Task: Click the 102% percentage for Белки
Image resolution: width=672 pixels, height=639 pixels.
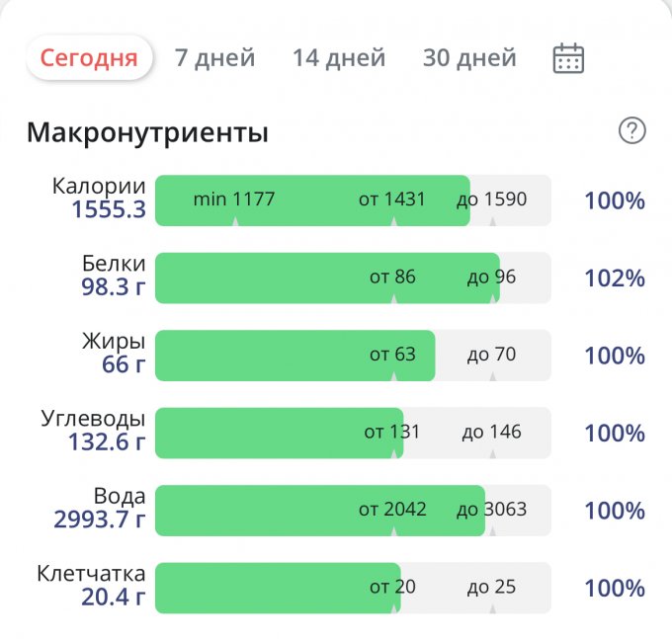Action: 614,278
